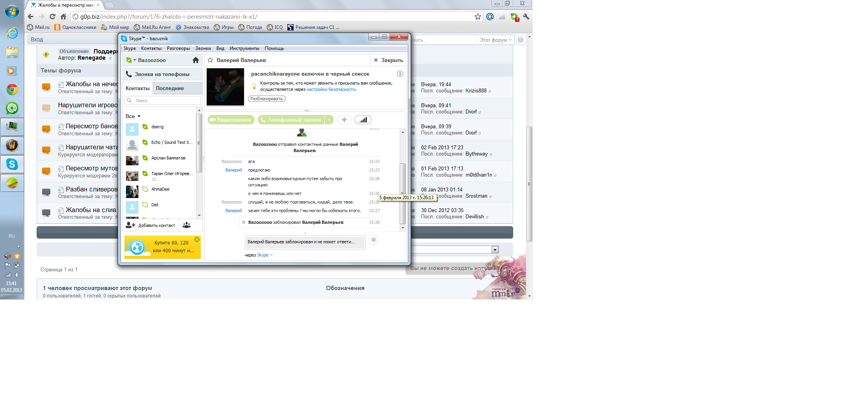Click Добавить контакт button
Viewport: 868px width, 393px height.
(151, 225)
